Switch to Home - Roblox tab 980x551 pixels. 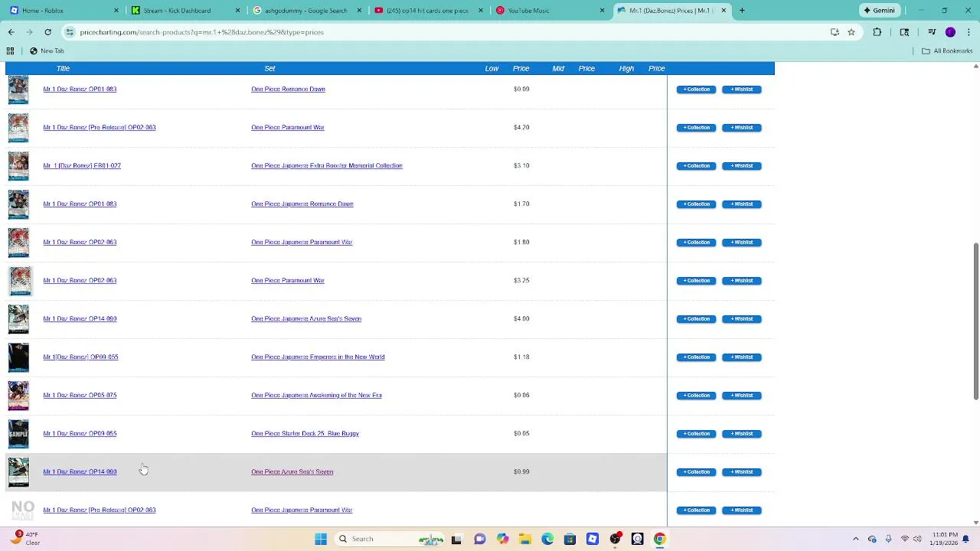click(x=63, y=11)
